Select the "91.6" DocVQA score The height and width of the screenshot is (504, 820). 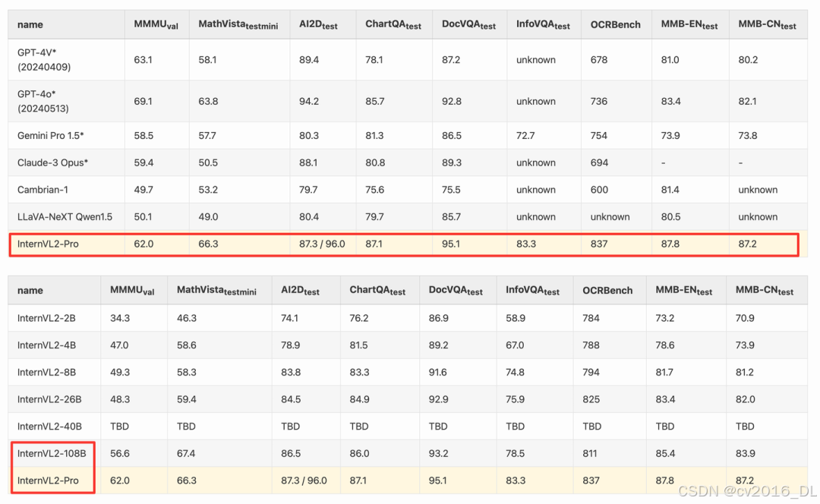[438, 372]
